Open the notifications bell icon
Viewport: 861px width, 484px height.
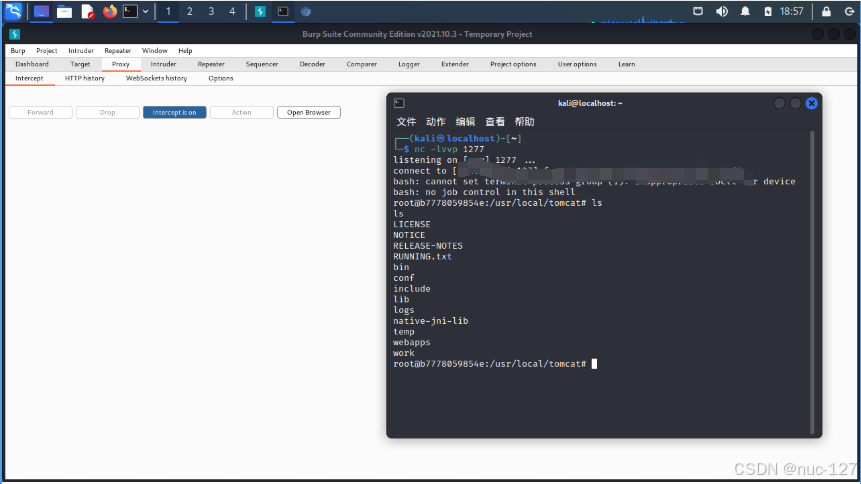(x=745, y=11)
